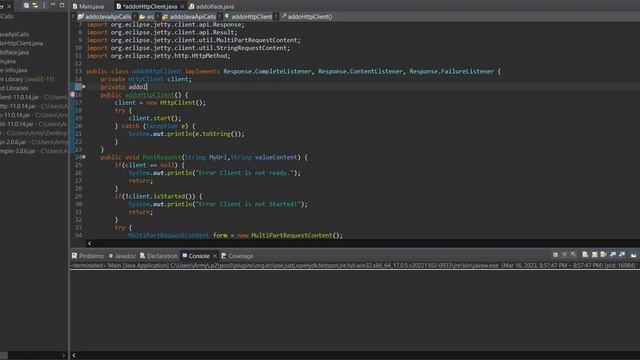Click the src folder breadcrumb
Image resolution: width=640 pixels, height=360 pixels.
147,17
